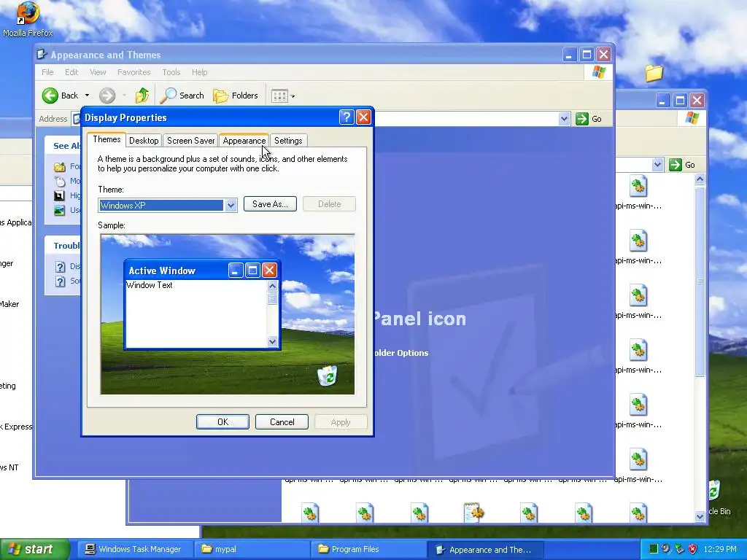Viewport: 747px width, 560px height.
Task: Go up one folder level
Action: tap(142, 96)
